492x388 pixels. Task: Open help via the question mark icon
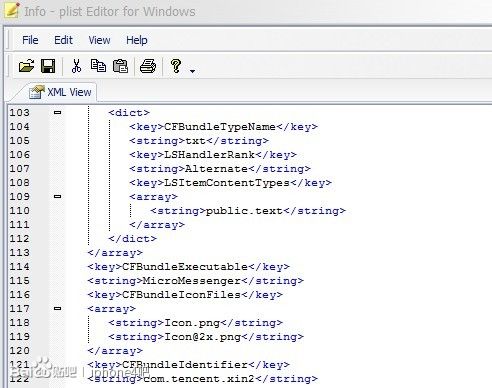176,66
